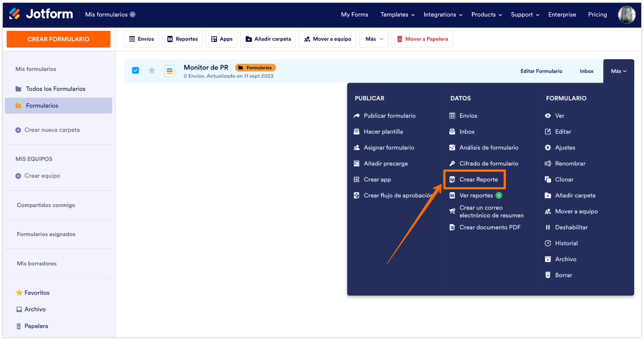Choose Asignar formulario option
The image size is (644, 340).
(x=384, y=148)
